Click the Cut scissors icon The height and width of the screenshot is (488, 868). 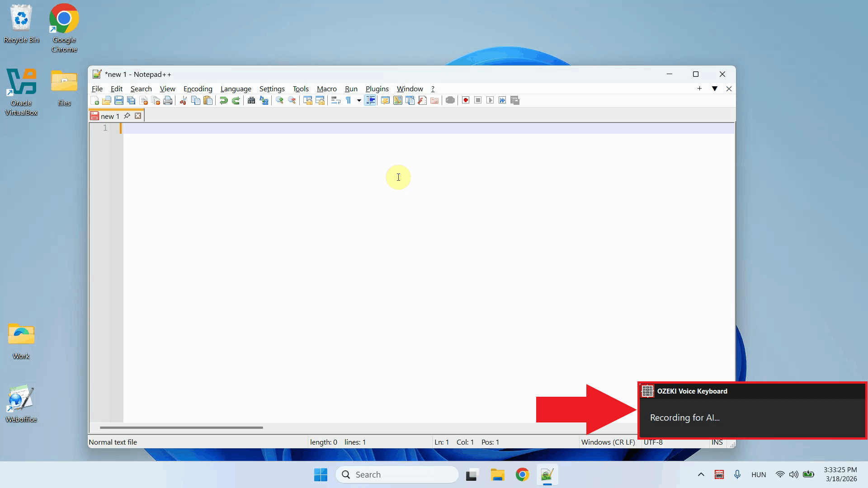(x=183, y=100)
